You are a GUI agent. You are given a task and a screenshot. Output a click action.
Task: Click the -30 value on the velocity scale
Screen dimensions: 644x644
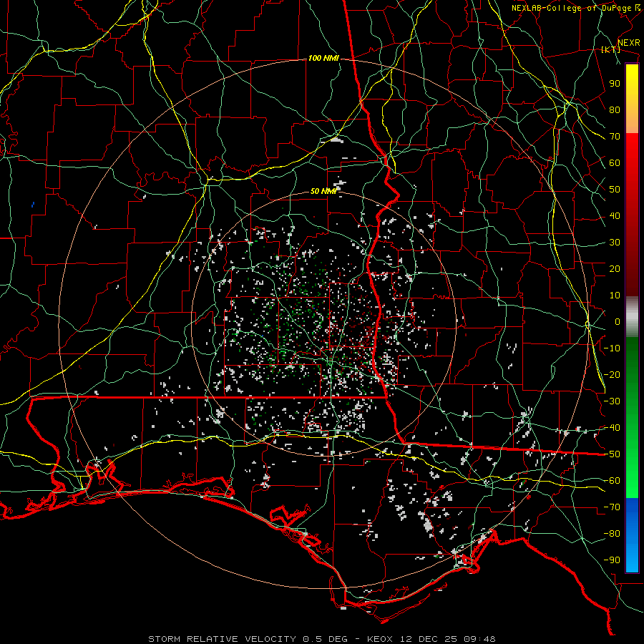612,401
